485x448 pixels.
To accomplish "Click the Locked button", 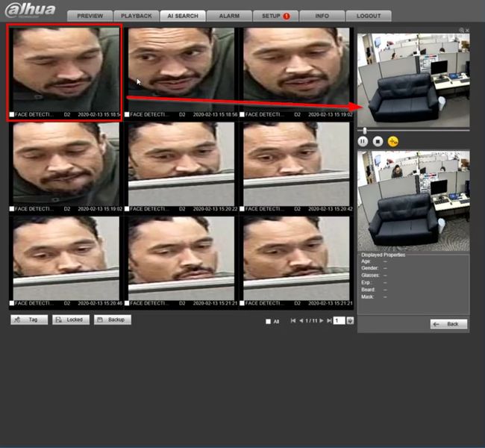I will [71, 320].
